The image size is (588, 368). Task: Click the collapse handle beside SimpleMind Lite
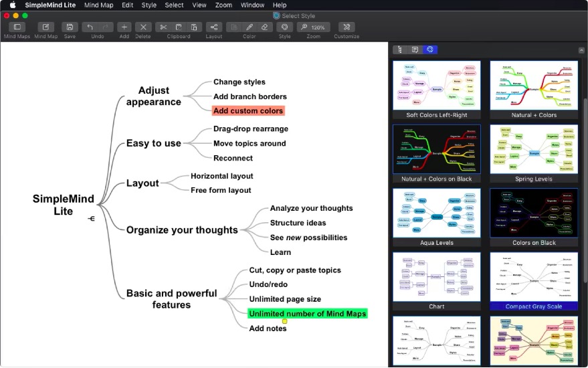coord(91,218)
